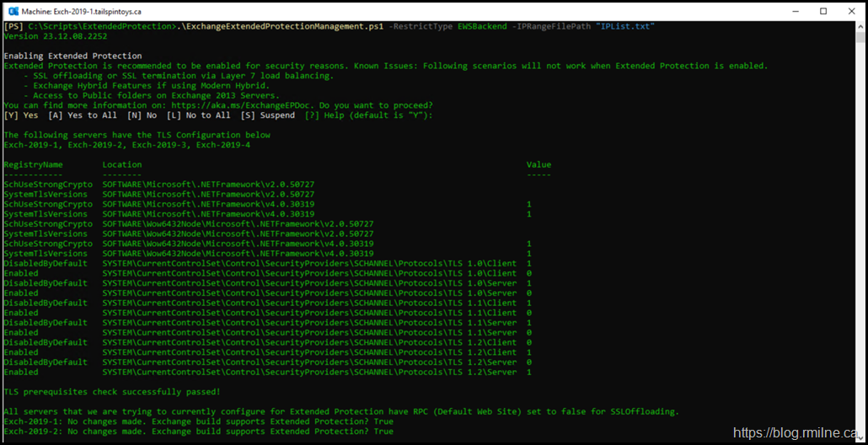Image resolution: width=868 pixels, height=445 pixels.
Task: Click the scrollbar down arrow
Action: (859, 437)
